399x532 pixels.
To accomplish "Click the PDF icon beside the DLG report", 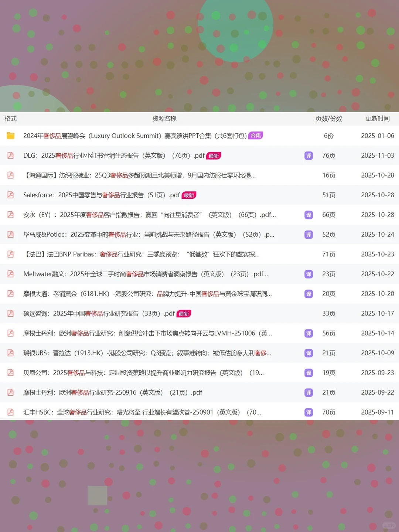I will point(11,156).
